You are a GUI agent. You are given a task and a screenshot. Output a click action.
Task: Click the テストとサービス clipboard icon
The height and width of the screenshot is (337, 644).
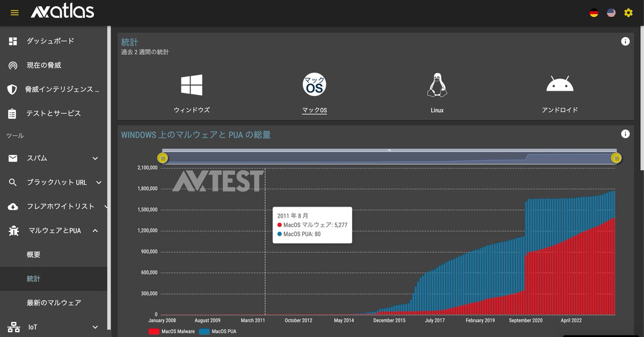coord(12,113)
